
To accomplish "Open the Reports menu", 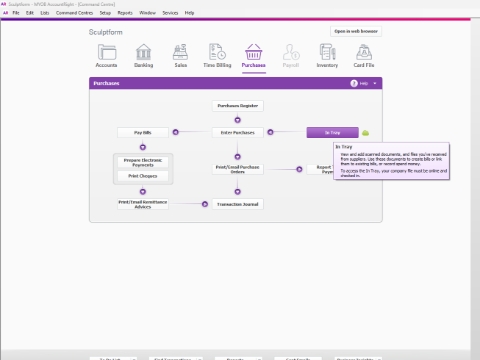I will pyautogui.click(x=125, y=13).
